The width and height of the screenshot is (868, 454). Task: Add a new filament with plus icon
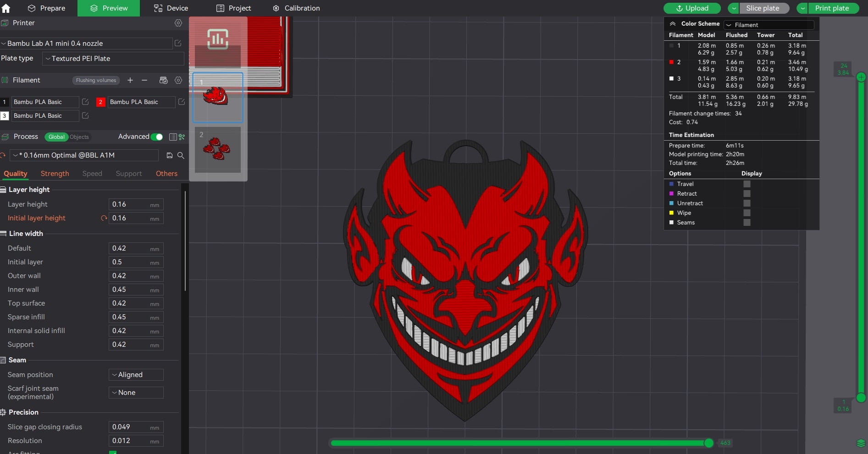130,80
